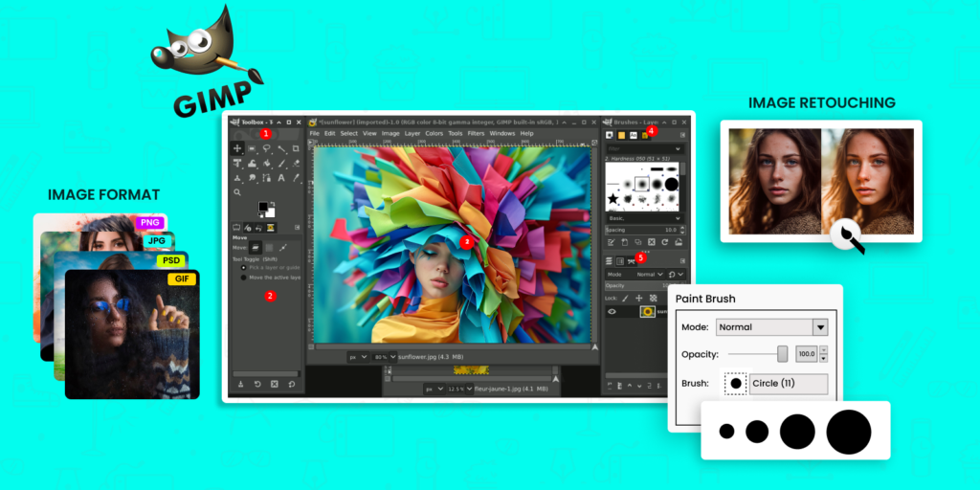Open the Select menu
The image size is (980, 490).
348,133
